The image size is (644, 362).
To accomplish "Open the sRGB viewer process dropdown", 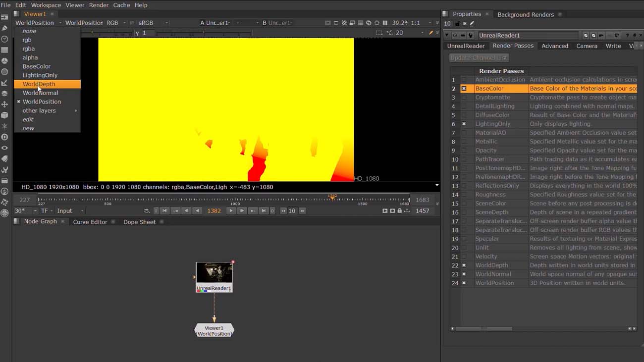I will [153, 23].
